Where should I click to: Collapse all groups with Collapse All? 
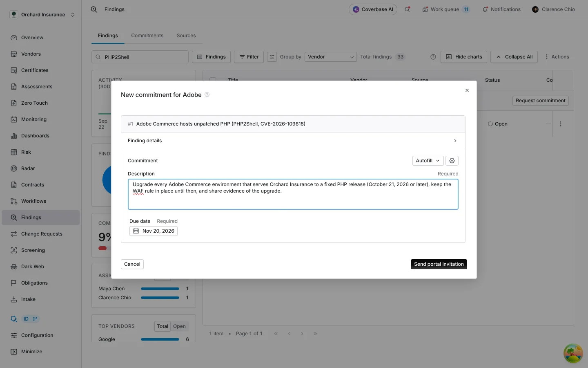tap(514, 57)
